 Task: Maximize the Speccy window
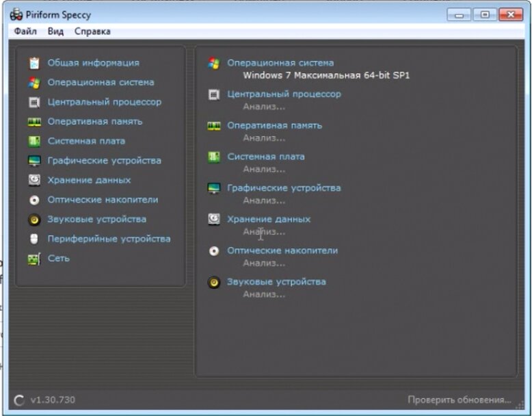point(485,15)
